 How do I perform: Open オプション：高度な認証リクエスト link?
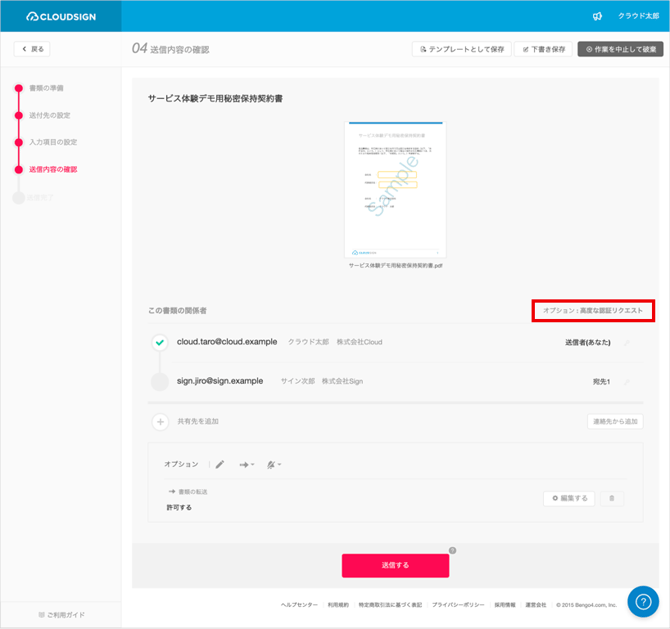(592, 311)
